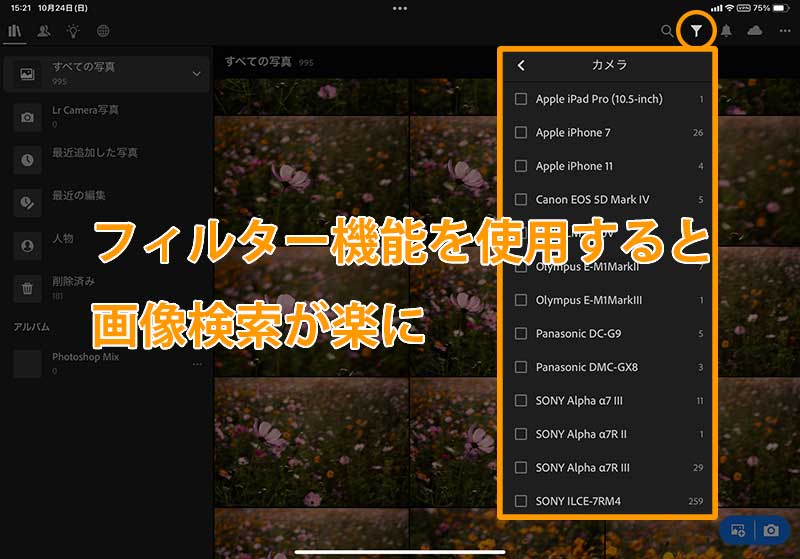
Task: Check the Apple iPhone 7 box
Action: click(x=521, y=132)
